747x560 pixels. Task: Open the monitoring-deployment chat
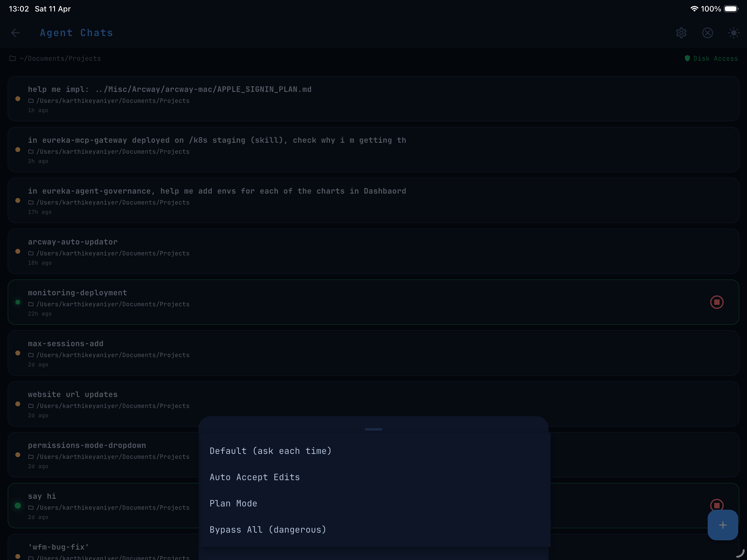tap(373, 302)
